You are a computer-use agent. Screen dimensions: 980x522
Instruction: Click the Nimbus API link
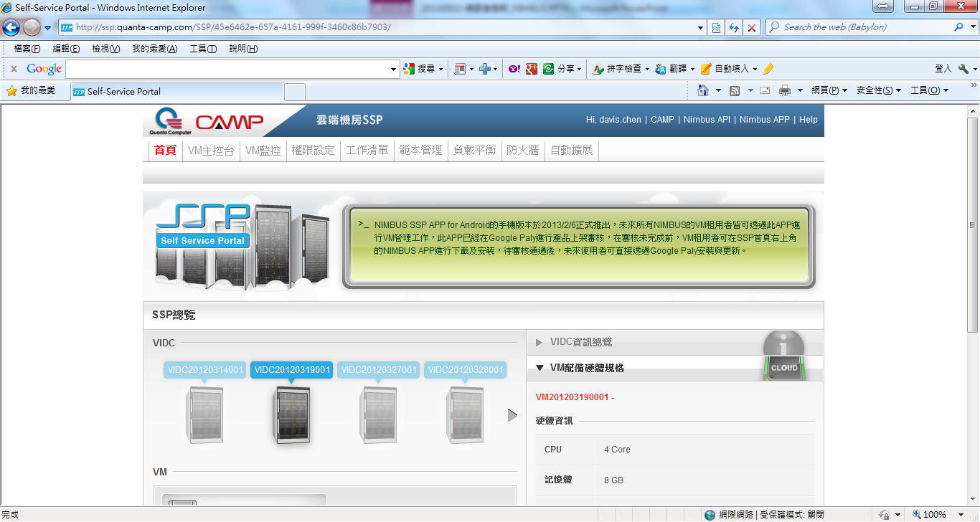(707, 120)
